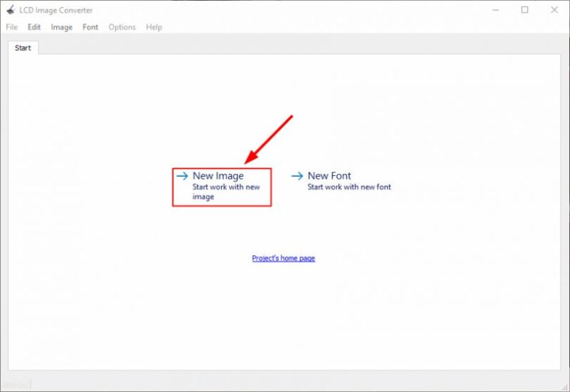Open the File menu
The height and width of the screenshot is (392, 570).
(11, 27)
